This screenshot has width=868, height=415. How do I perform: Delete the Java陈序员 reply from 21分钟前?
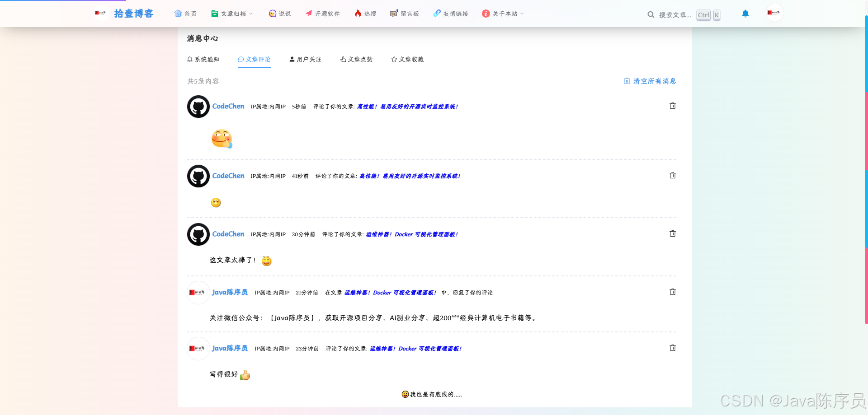pos(673,292)
